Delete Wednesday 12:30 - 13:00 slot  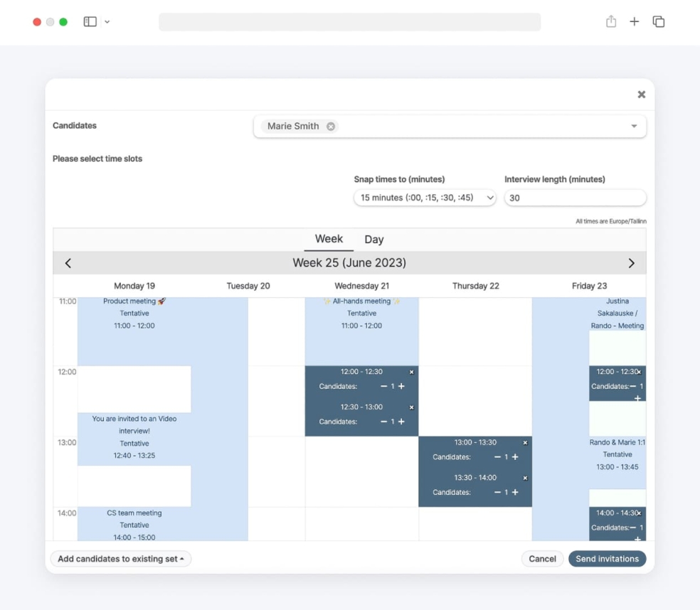coord(412,407)
